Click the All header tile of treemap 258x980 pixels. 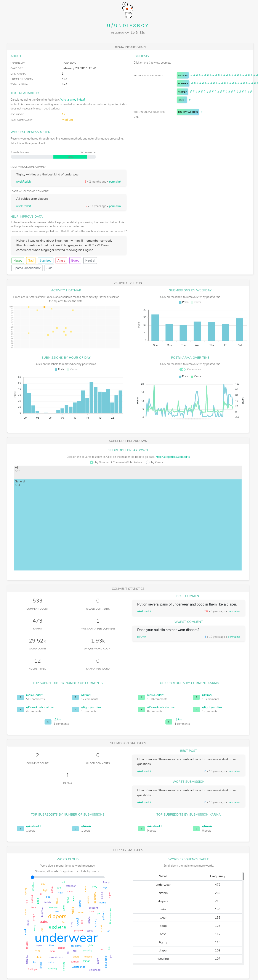coord(127,472)
